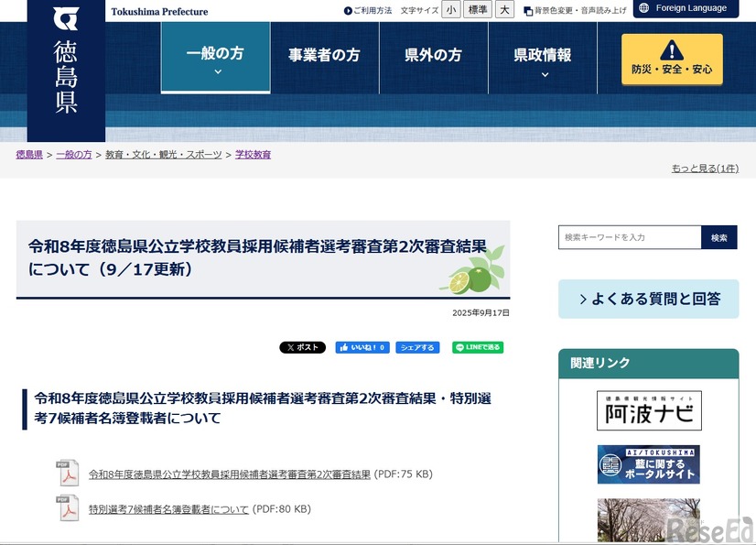Focus the 検索キーワードを入力 search field

(630, 237)
